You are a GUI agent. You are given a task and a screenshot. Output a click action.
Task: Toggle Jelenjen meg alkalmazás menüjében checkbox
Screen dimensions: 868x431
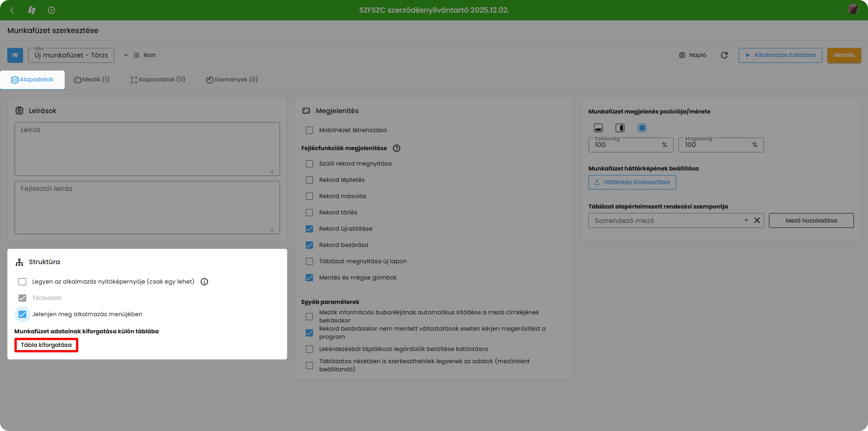tap(22, 314)
